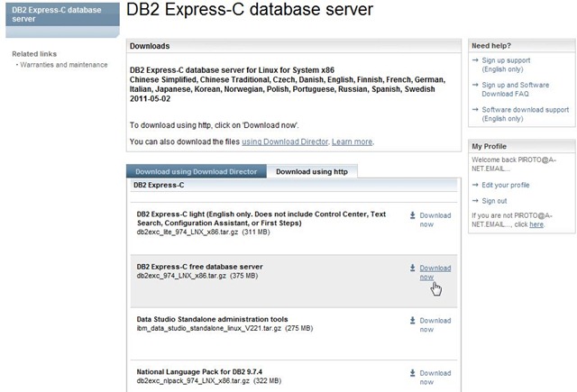This screenshot has width=577, height=392.
Task: Click 'here' link if not this user
Action: pyautogui.click(x=536, y=223)
